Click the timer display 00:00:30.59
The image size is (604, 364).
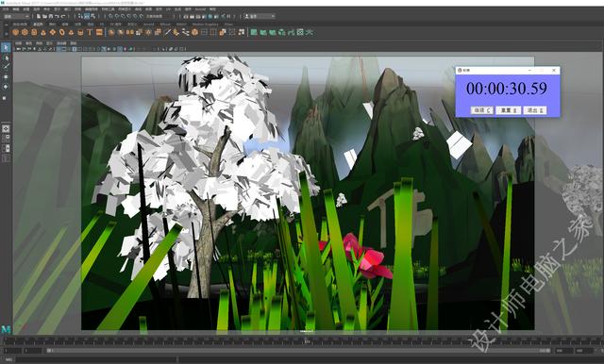[507, 89]
